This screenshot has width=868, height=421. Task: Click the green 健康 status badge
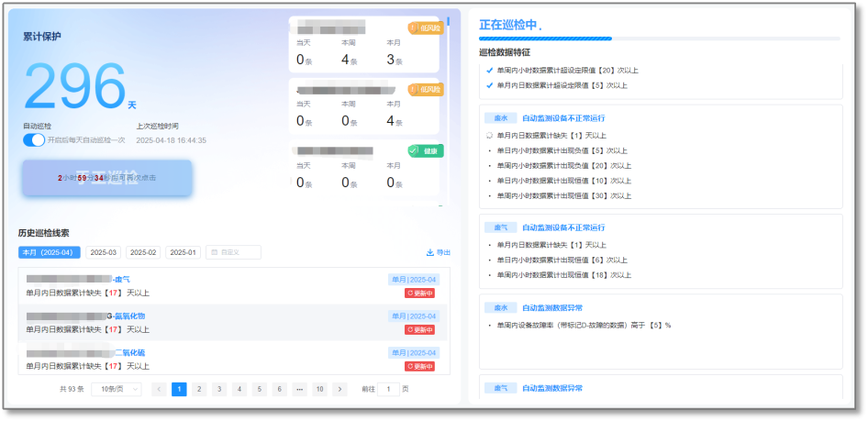pos(426,150)
